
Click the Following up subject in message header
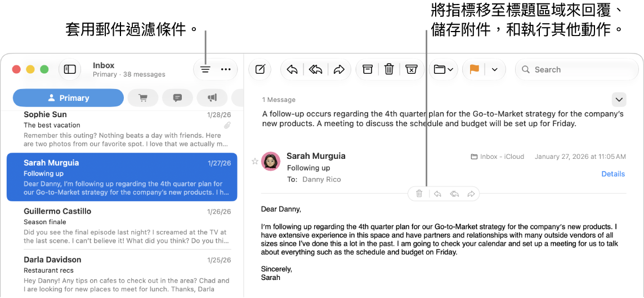tap(308, 168)
